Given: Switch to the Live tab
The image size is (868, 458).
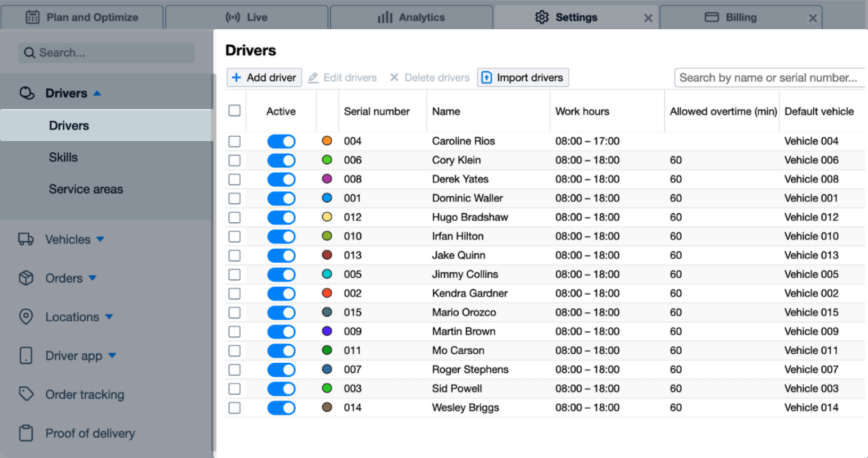Looking at the screenshot, I should coord(247,17).
